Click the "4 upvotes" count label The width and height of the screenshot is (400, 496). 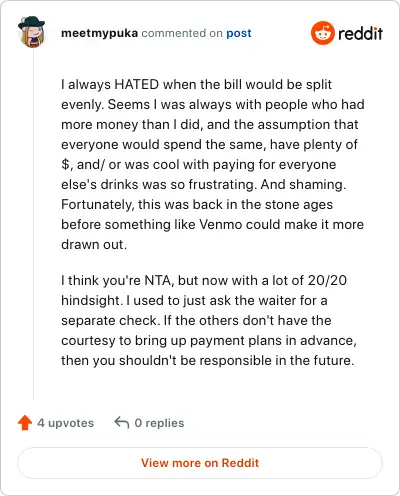tap(66, 423)
